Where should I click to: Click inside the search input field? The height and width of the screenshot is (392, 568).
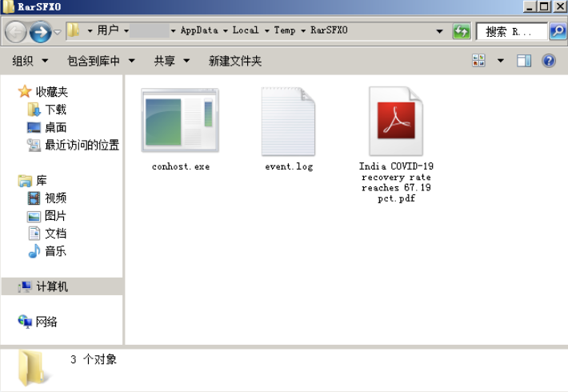(x=510, y=31)
